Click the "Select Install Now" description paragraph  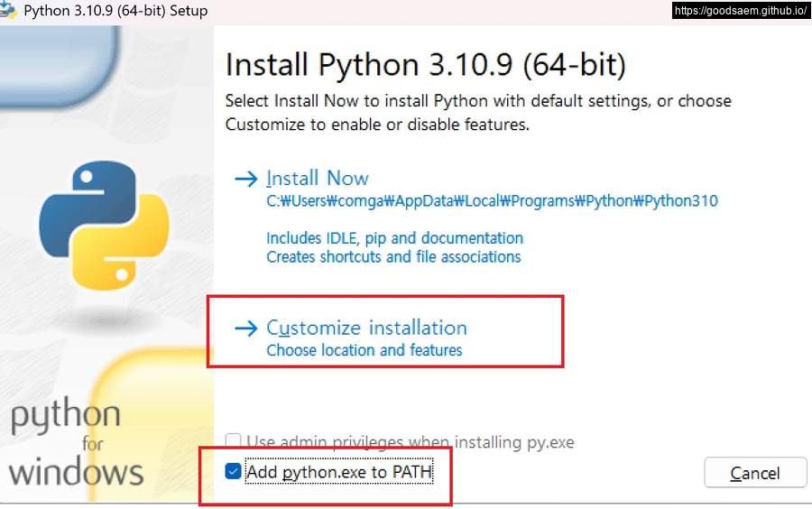(478, 113)
